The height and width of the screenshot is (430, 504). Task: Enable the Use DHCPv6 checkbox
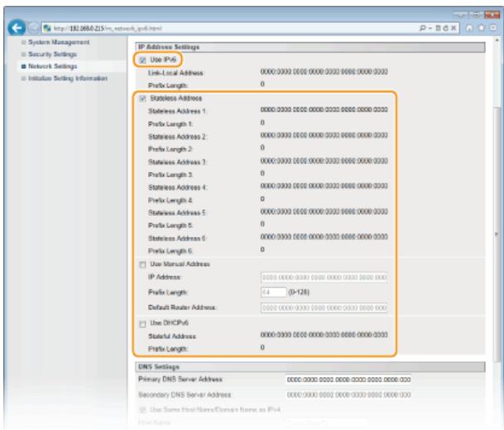142,323
